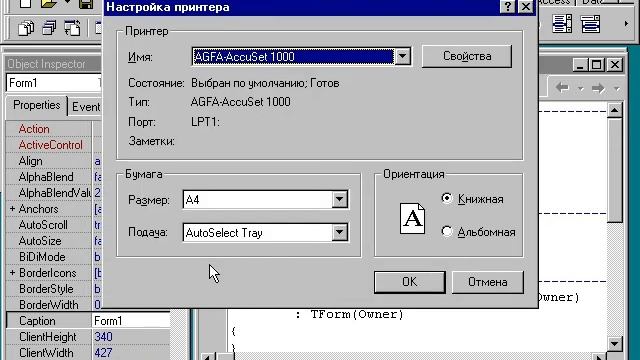Click the TForm(Owner) code line
The image size is (640, 360).
[349, 314]
